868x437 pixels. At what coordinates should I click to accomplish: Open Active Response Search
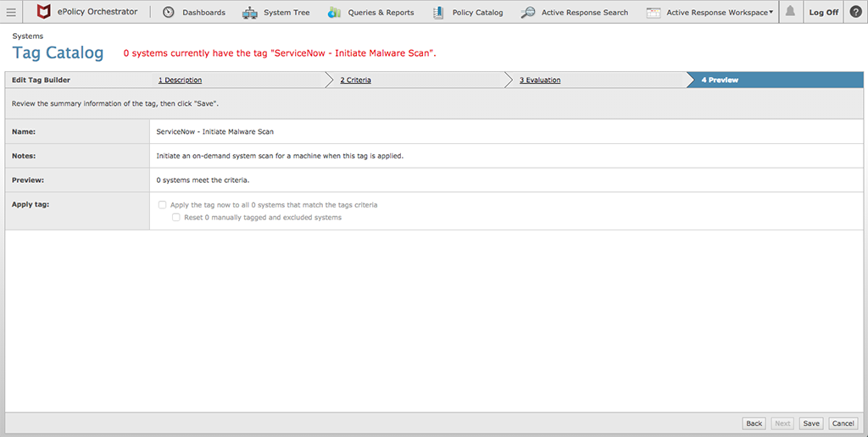585,12
